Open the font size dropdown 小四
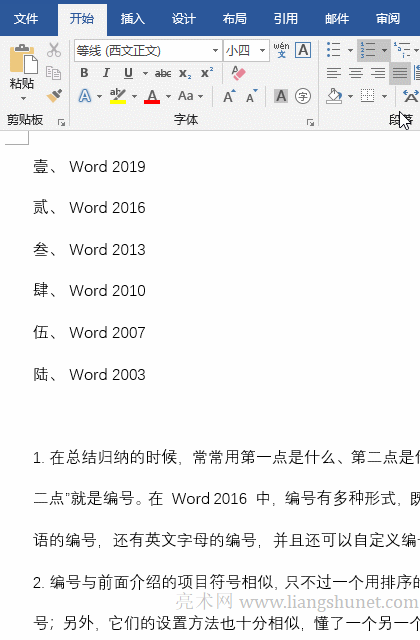420x640 pixels. (x=262, y=51)
